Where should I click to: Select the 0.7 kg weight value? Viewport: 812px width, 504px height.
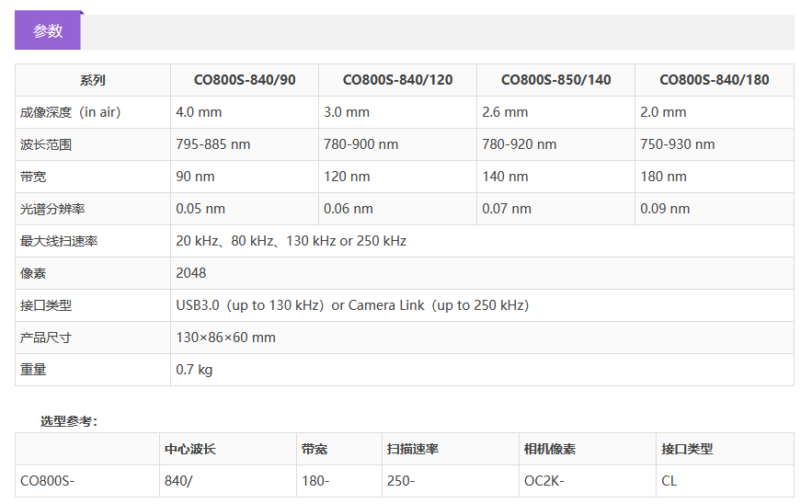pyautogui.click(x=194, y=370)
